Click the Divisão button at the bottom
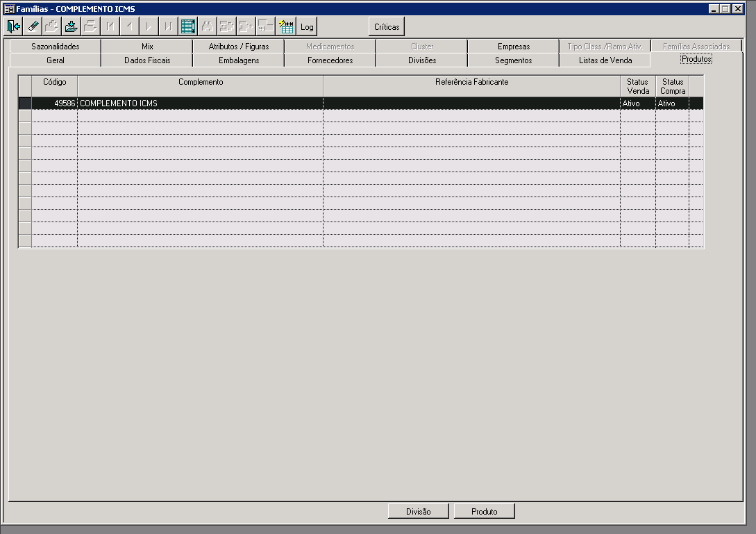This screenshot has width=756, height=534. tap(418, 511)
